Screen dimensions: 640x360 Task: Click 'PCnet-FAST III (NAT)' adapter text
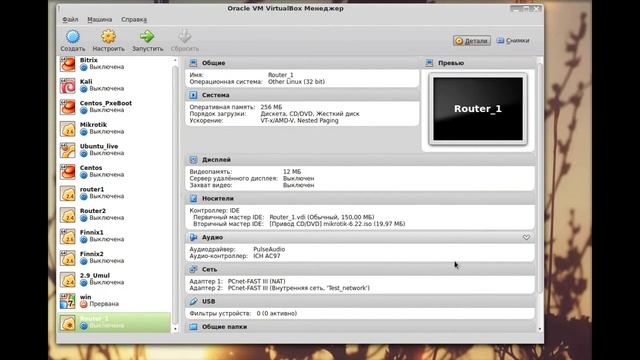click(x=256, y=281)
